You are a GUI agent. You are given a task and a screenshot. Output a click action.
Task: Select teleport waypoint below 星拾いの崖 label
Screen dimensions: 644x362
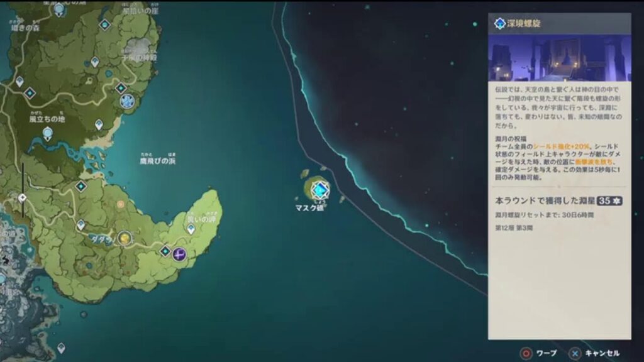point(105,25)
